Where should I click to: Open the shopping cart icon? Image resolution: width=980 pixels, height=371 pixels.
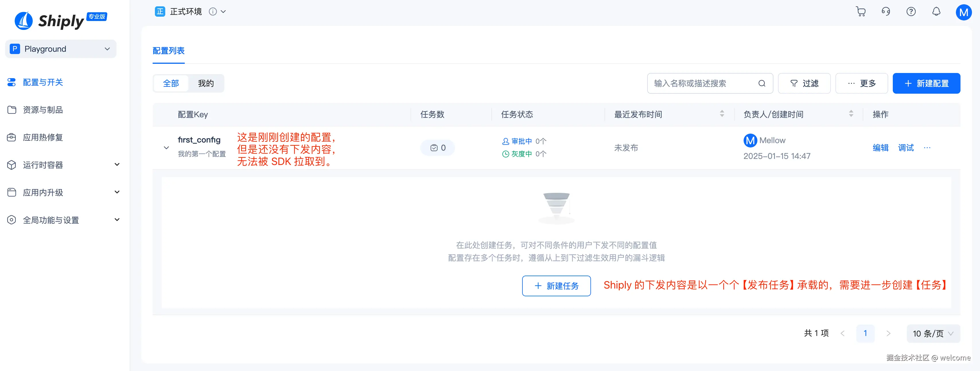point(860,11)
